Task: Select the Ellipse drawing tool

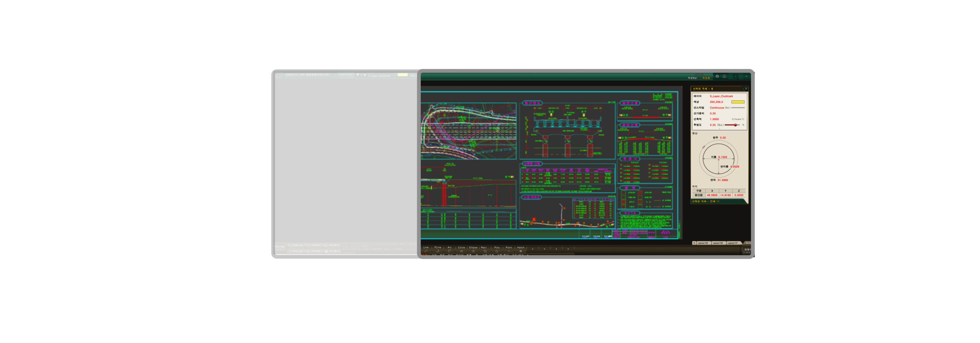Action: pyautogui.click(x=473, y=249)
